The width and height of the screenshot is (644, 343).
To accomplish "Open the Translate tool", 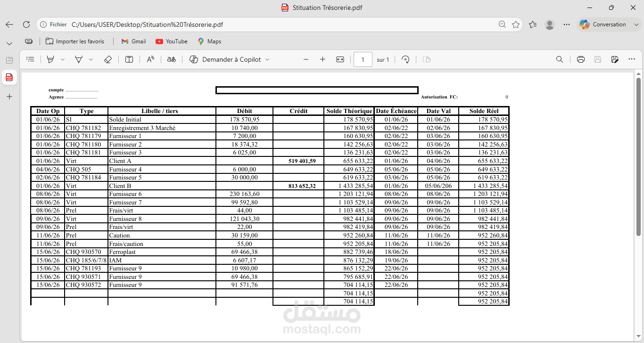I will 172,59.
